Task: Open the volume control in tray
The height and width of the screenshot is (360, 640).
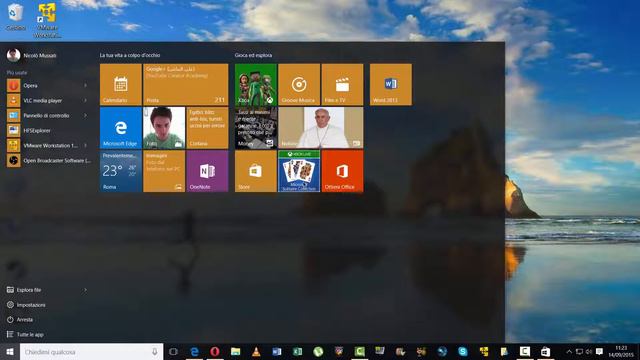Action: 589,351
